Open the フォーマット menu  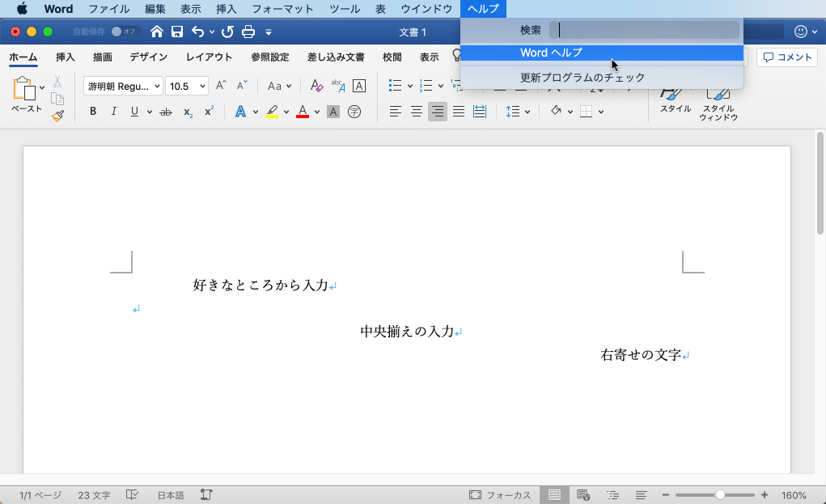(x=283, y=9)
